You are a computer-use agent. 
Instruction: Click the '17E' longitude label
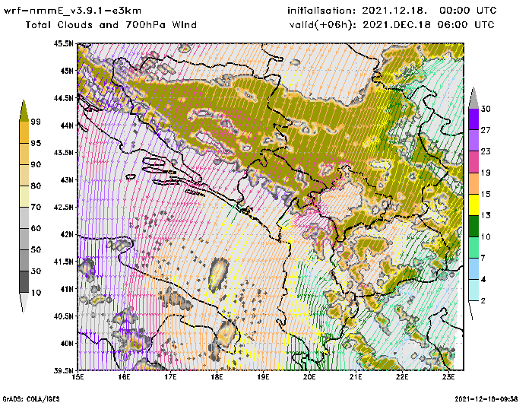point(171,377)
